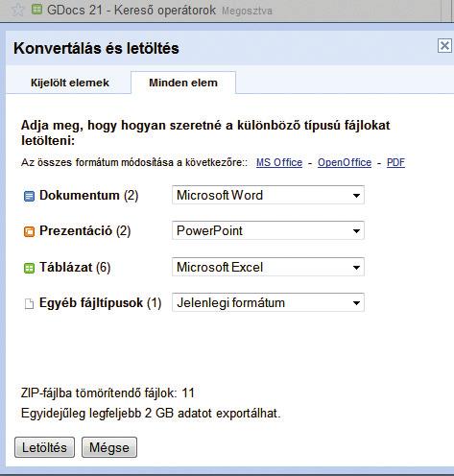Click the Egyéb fájltípusok file icon
This screenshot has width=454, height=476.
[x=29, y=303]
